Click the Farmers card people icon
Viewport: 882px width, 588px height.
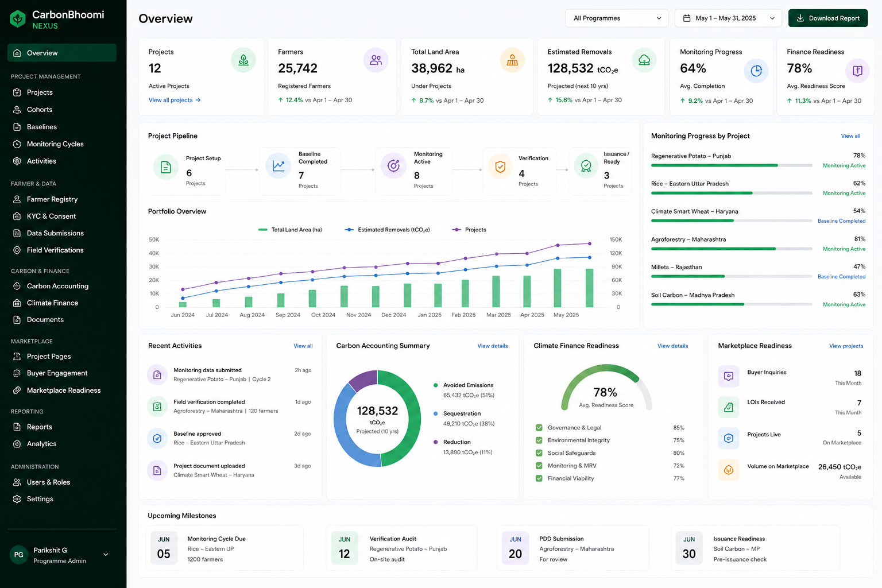pyautogui.click(x=376, y=60)
